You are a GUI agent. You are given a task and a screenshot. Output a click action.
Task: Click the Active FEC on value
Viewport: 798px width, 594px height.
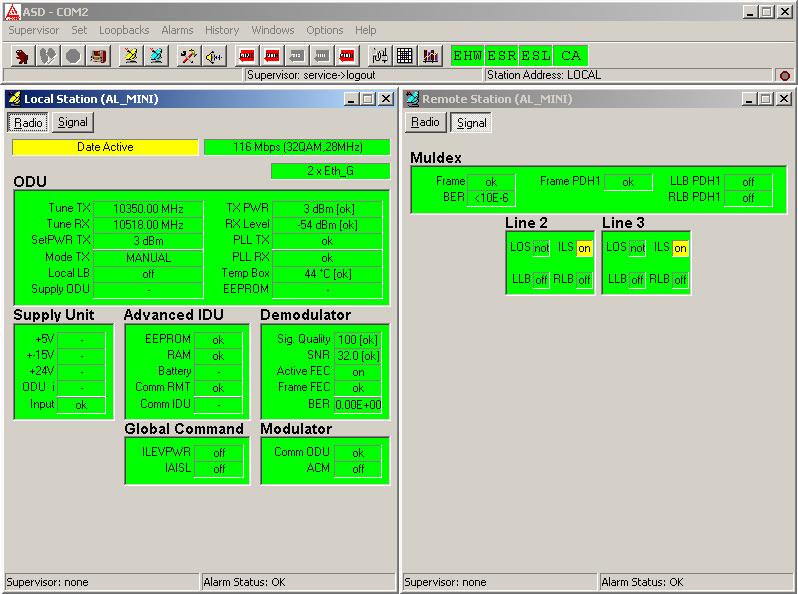[x=358, y=372]
